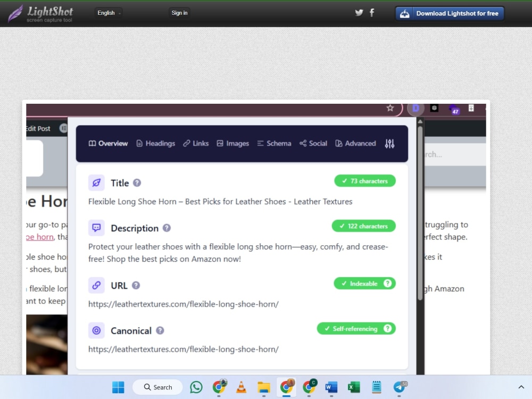The height and width of the screenshot is (399, 532).
Task: Click question mark inside Indexable badge
Action: tap(387, 284)
